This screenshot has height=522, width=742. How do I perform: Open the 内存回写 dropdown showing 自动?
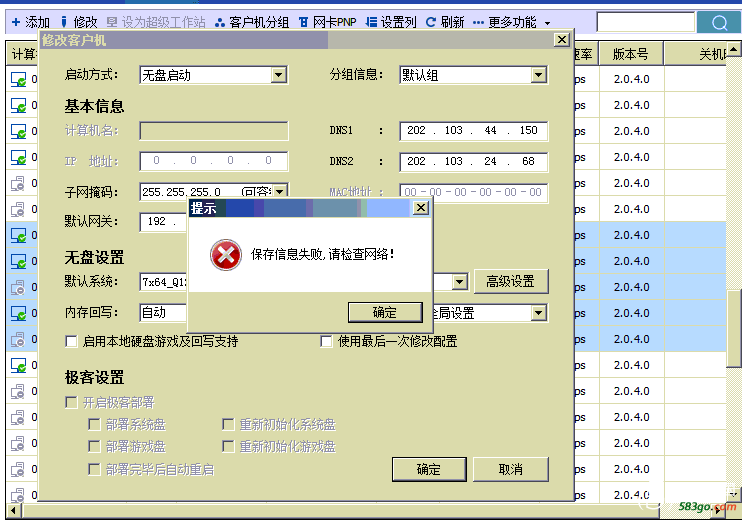[x=163, y=312]
